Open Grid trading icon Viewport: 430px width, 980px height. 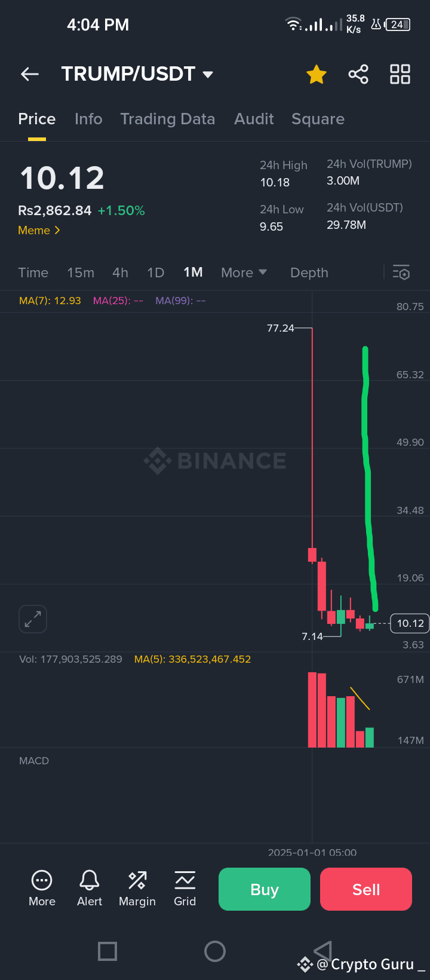pos(185,889)
